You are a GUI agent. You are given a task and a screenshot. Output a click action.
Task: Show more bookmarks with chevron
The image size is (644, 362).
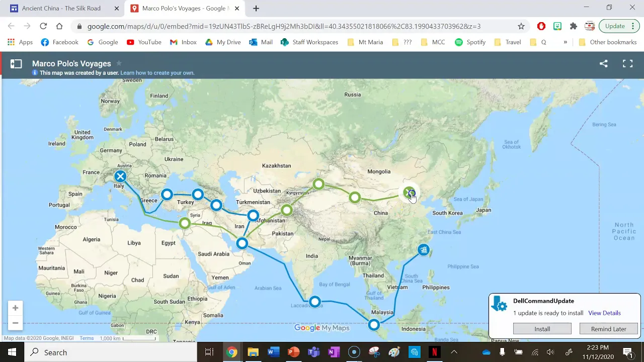point(565,42)
